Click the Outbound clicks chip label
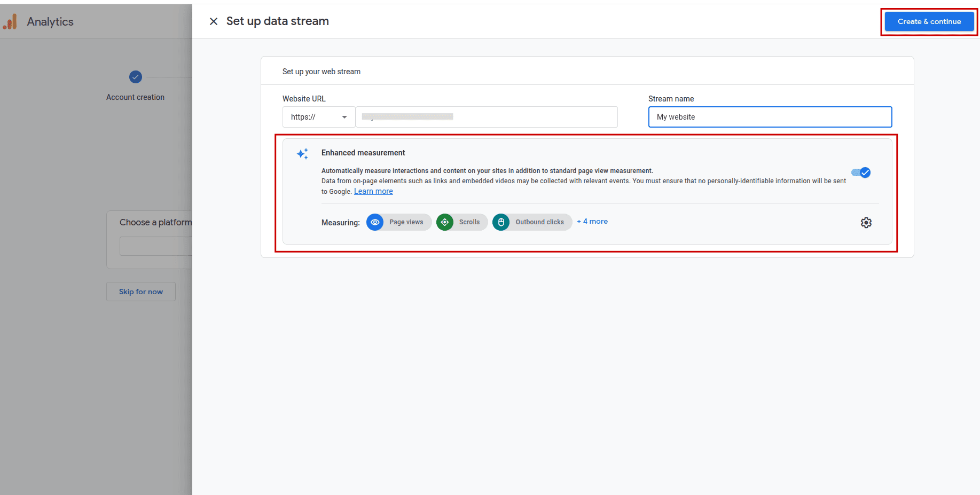Screen dimensions: 980x495 point(540,222)
